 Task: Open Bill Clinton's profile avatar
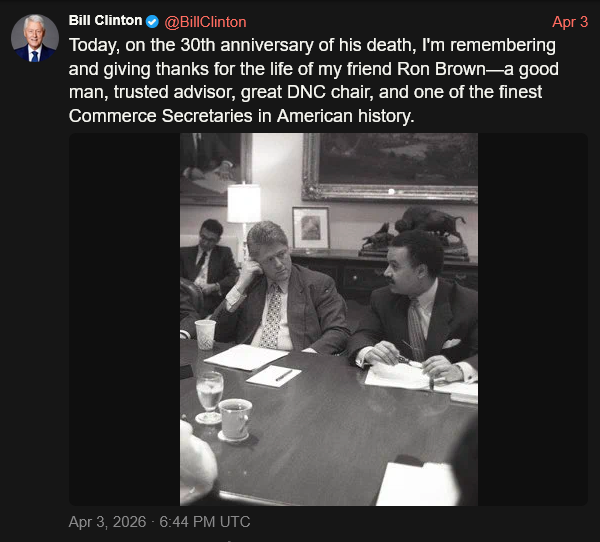tap(34, 39)
